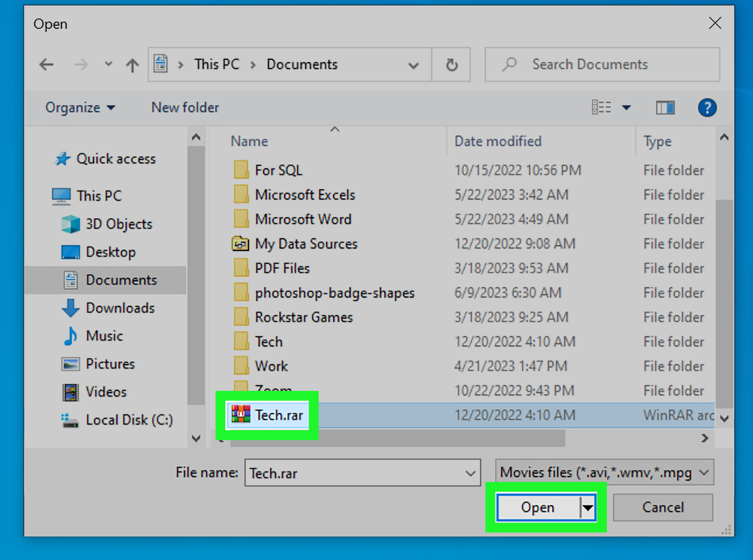Screen dimensions: 753x560
Task: Open Local Disk (C:) from the sidebar
Action: [x=129, y=419]
